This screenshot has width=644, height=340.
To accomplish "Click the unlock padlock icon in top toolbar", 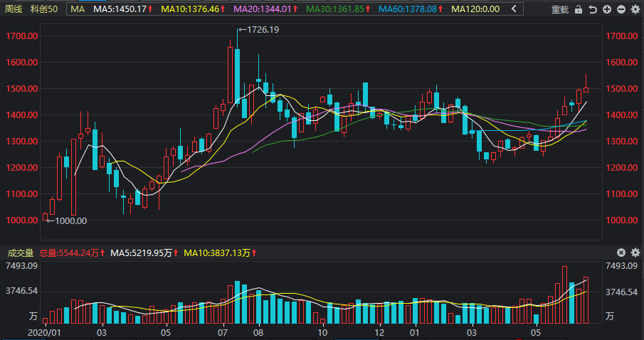I will (579, 9).
